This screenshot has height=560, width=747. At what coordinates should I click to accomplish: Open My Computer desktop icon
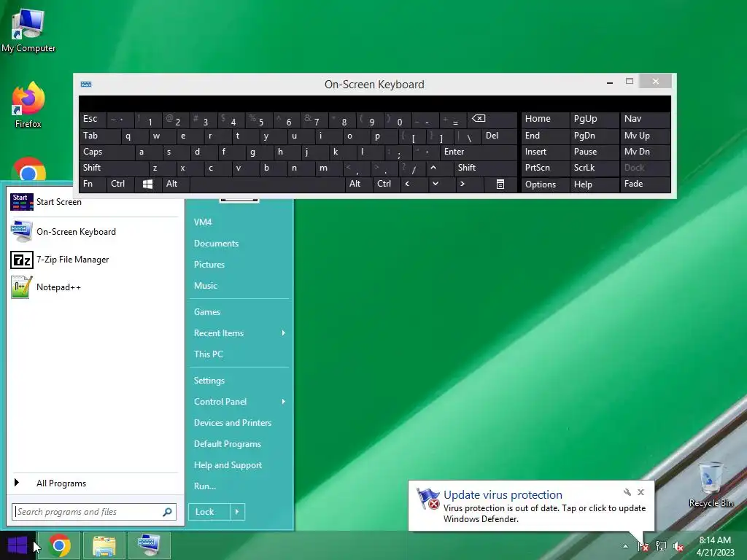pos(28,31)
